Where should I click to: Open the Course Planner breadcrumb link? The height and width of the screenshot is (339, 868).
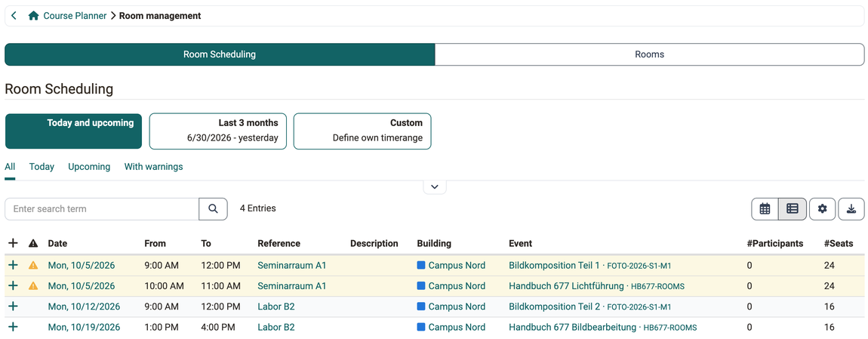75,16
